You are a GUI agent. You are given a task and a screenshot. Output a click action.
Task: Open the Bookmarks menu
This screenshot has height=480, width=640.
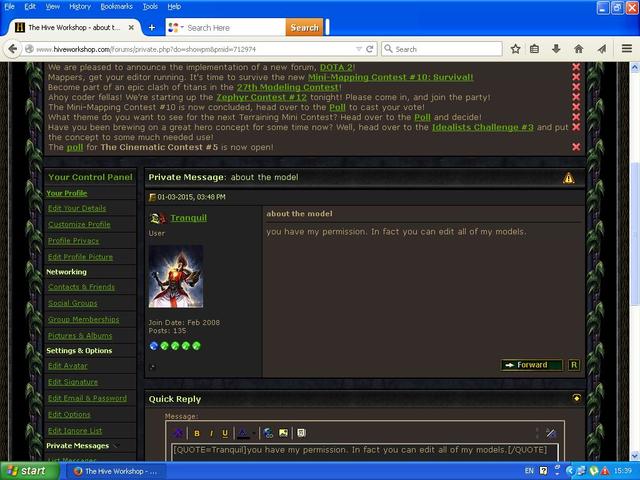point(116,7)
